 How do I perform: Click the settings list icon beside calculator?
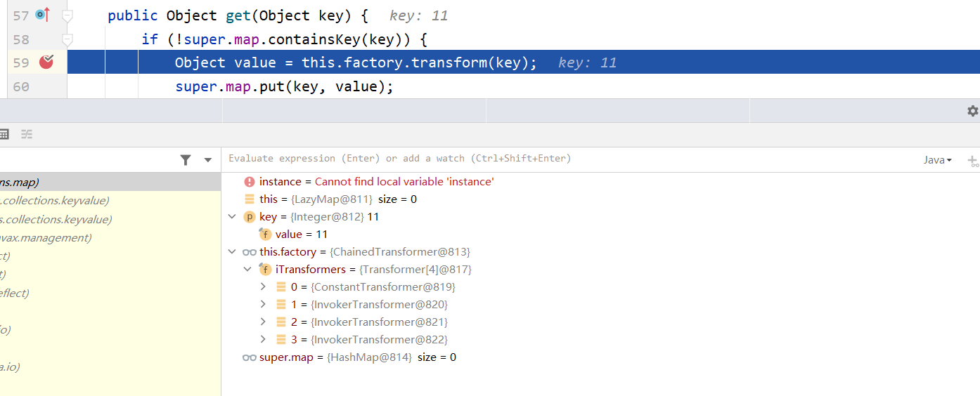(x=27, y=134)
